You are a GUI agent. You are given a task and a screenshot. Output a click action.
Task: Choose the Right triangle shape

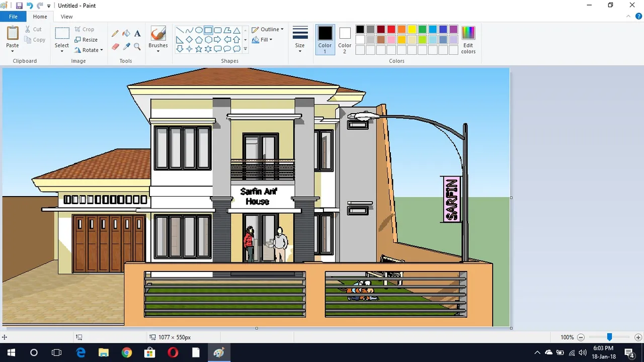point(180,40)
